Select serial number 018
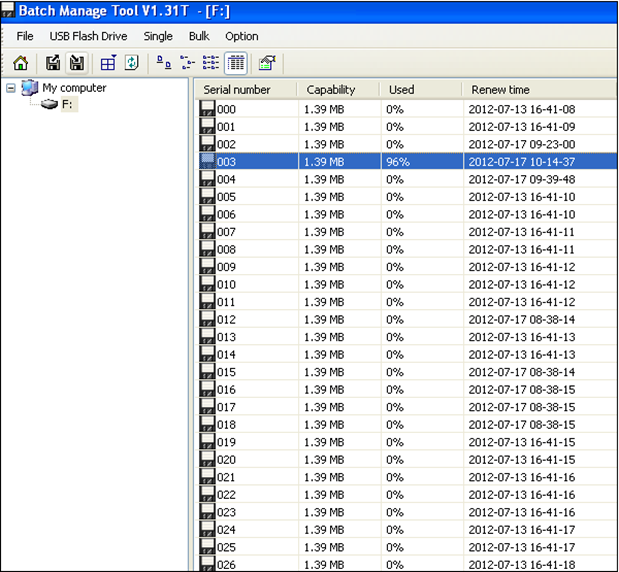The image size is (619, 572). (x=226, y=424)
